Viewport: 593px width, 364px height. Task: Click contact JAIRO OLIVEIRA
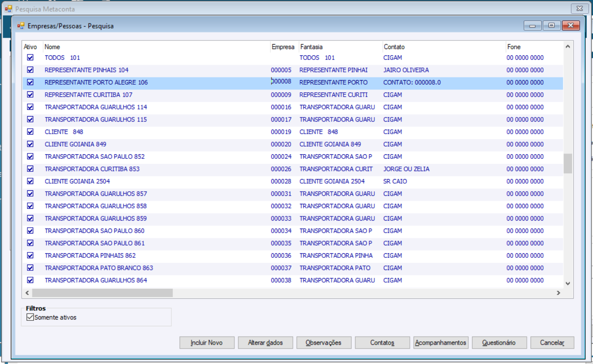406,70
